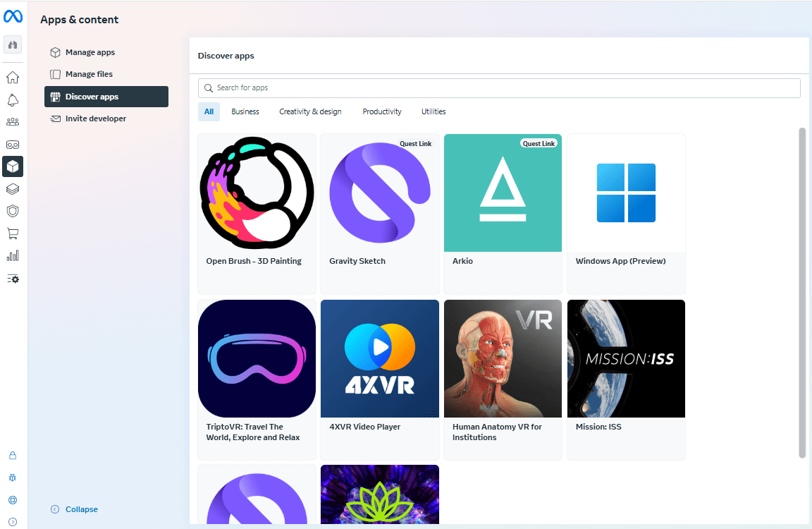
Task: Open the green lotus app thumbnail
Action: (x=380, y=494)
